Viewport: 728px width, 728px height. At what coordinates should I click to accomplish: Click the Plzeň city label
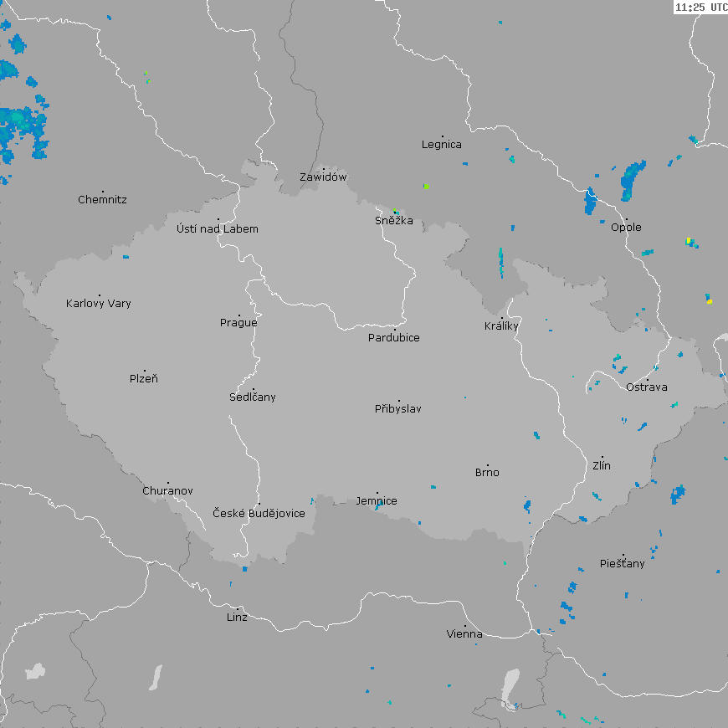point(144,379)
